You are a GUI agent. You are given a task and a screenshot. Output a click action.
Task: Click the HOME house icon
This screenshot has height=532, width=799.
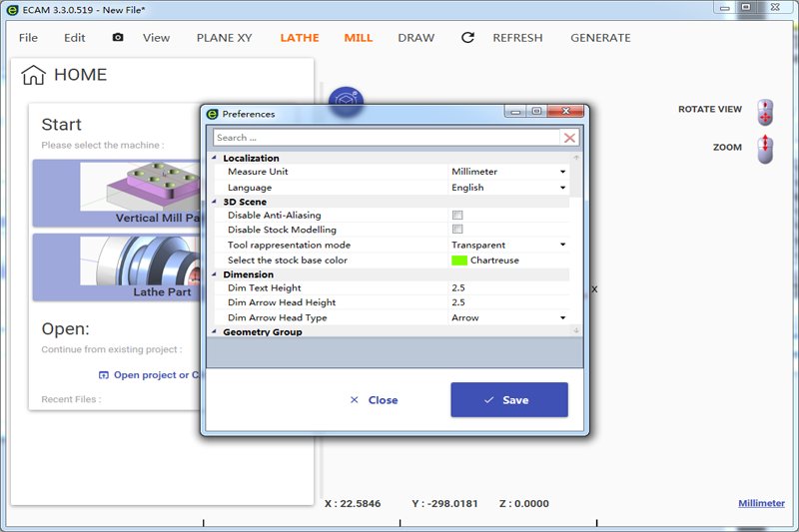point(33,75)
